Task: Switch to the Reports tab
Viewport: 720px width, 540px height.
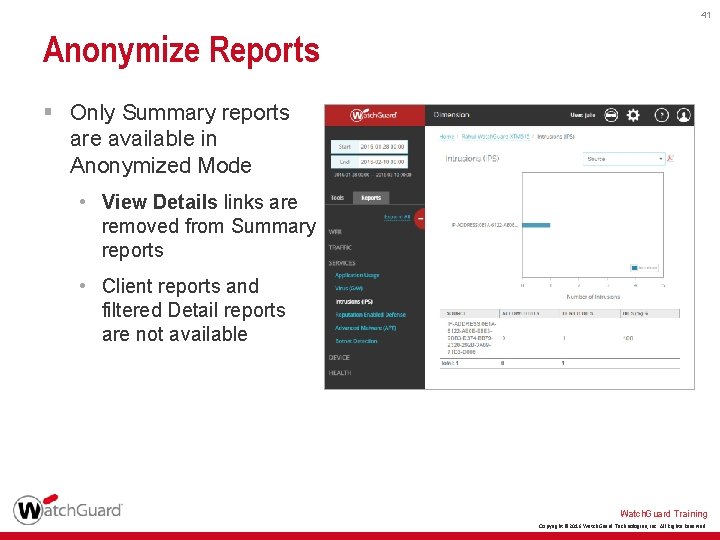Action: coord(371,198)
